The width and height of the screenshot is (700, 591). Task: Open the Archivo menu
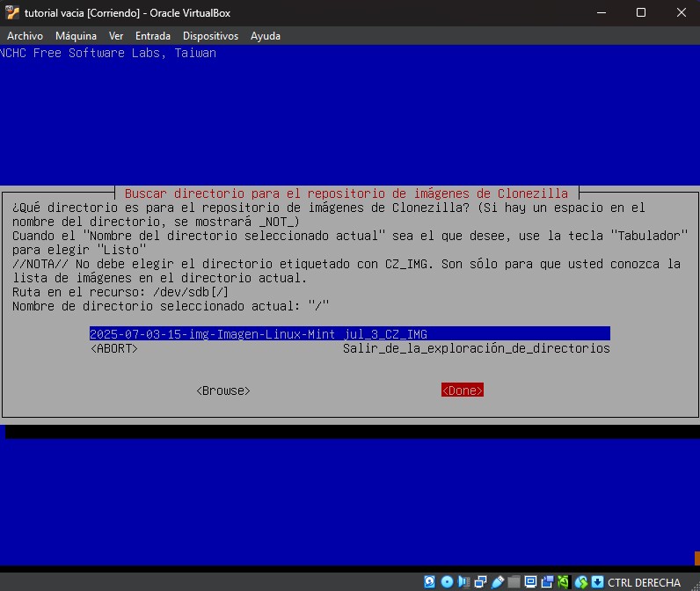tap(25, 36)
